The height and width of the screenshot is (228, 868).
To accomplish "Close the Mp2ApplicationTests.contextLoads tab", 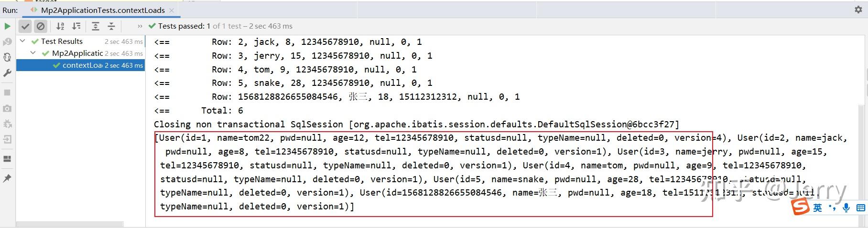I will coord(172,10).
